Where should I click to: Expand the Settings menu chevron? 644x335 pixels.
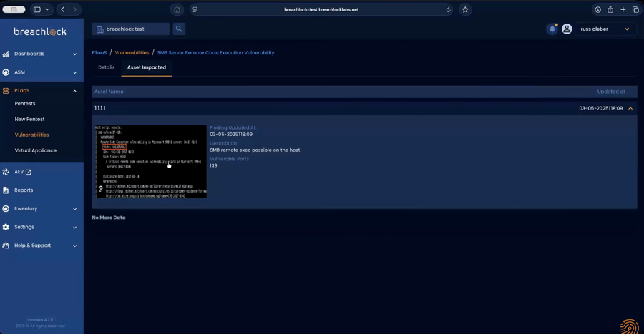(x=74, y=228)
